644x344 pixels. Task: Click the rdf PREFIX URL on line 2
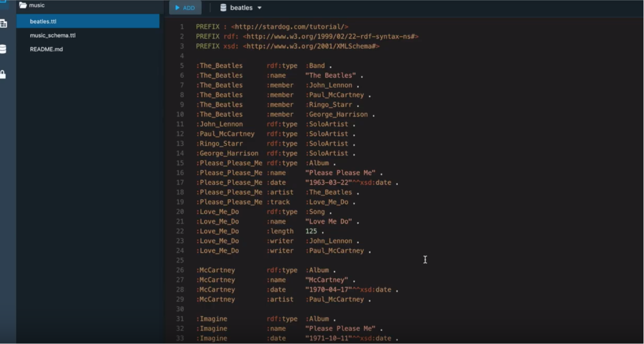coord(331,37)
